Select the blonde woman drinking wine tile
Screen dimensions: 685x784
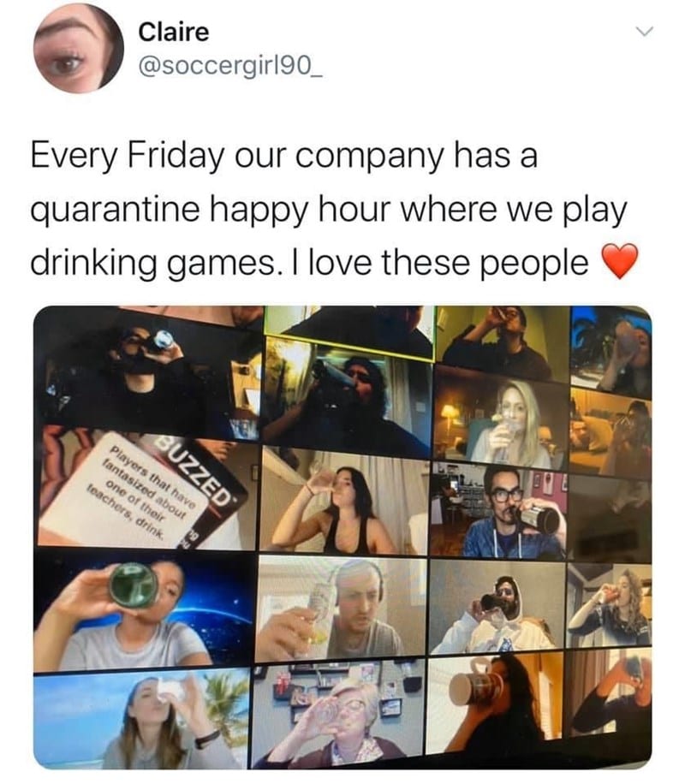[x=502, y=418]
